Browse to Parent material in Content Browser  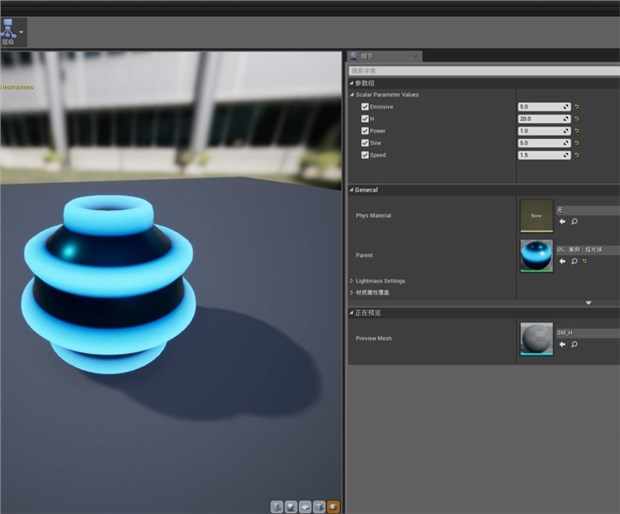point(575,261)
